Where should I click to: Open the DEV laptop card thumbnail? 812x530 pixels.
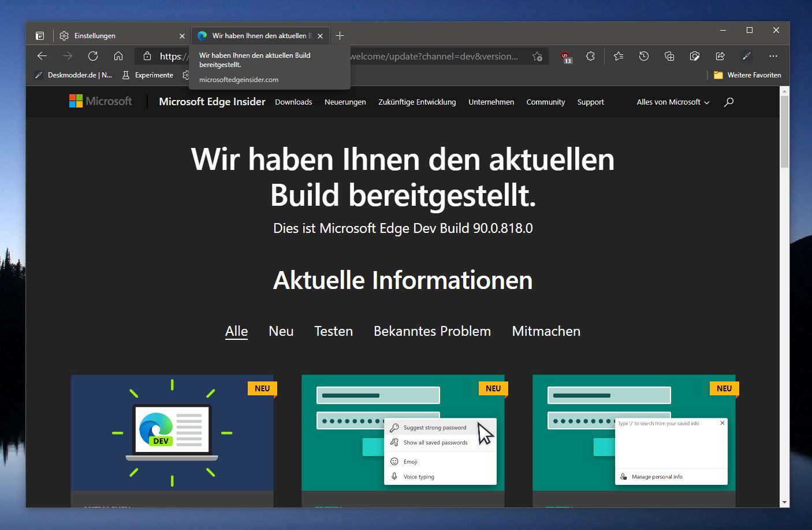coord(172,433)
